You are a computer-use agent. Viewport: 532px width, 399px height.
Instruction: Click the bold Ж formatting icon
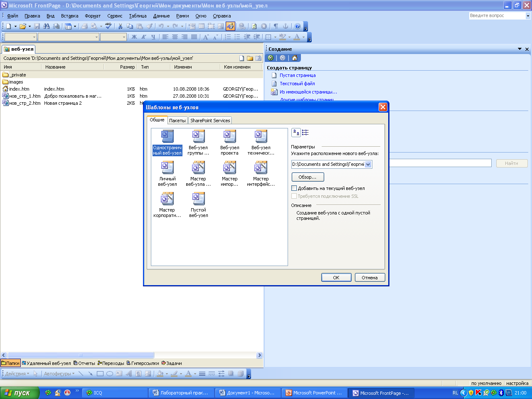click(134, 37)
